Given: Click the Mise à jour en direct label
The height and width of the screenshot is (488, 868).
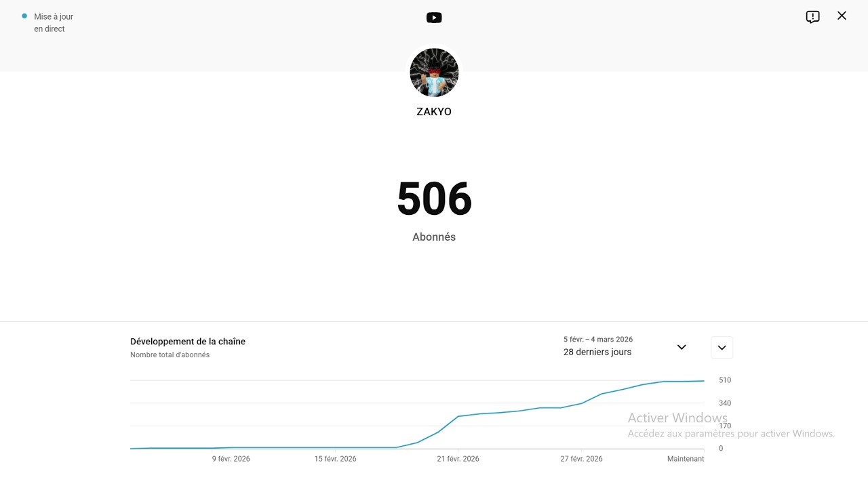Looking at the screenshot, I should [54, 22].
